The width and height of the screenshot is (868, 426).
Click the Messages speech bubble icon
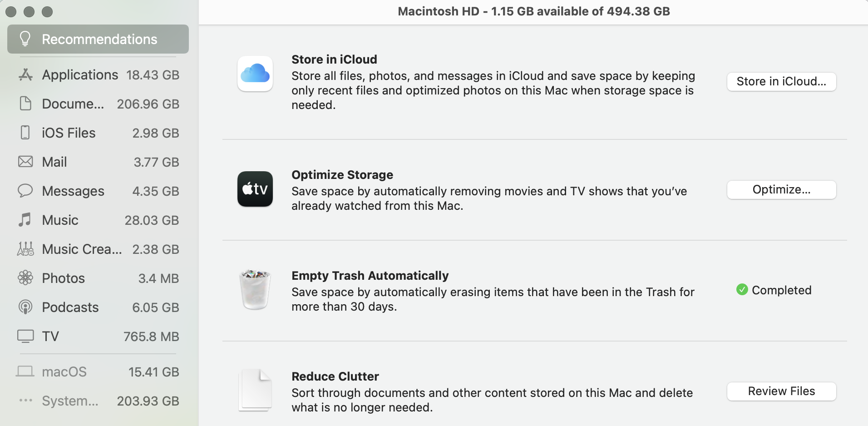click(25, 191)
